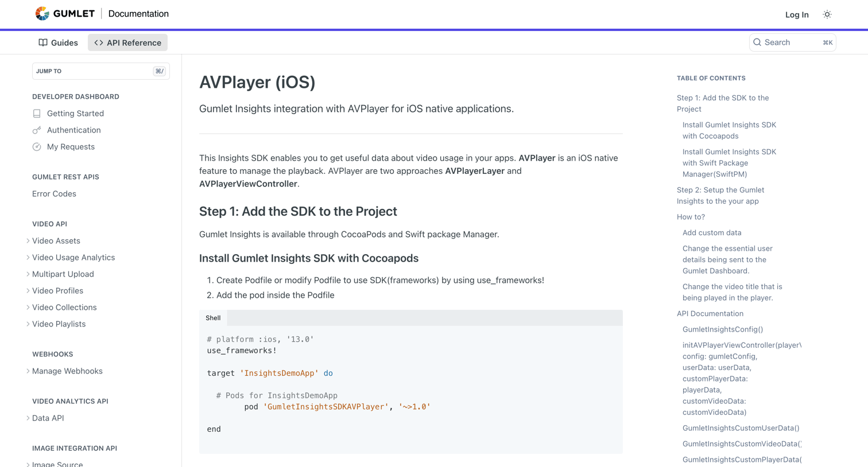Image resolution: width=868 pixels, height=467 pixels.
Task: Go to GumletInsightsCustomPlayerData contents entry
Action: pos(742,460)
